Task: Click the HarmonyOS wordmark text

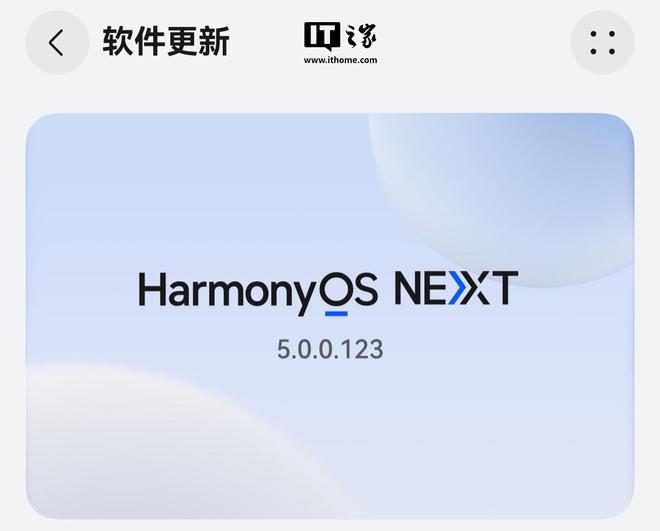Action: (x=258, y=290)
